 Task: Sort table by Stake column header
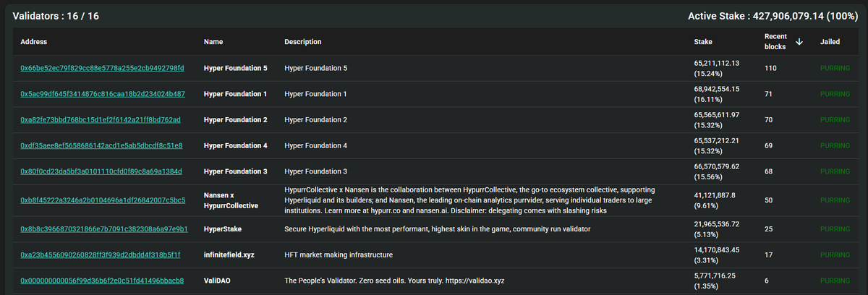tap(702, 42)
